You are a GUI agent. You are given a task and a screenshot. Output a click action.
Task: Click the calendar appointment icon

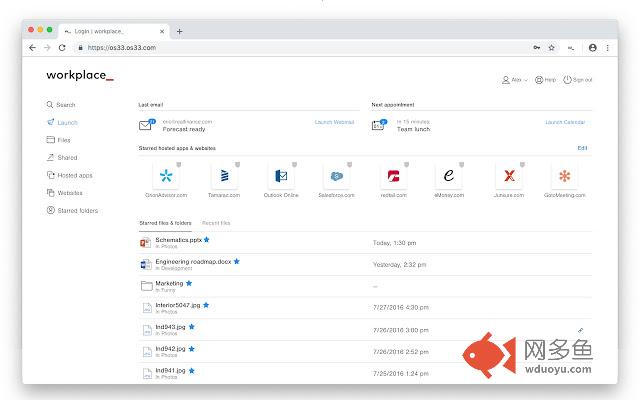pos(379,125)
